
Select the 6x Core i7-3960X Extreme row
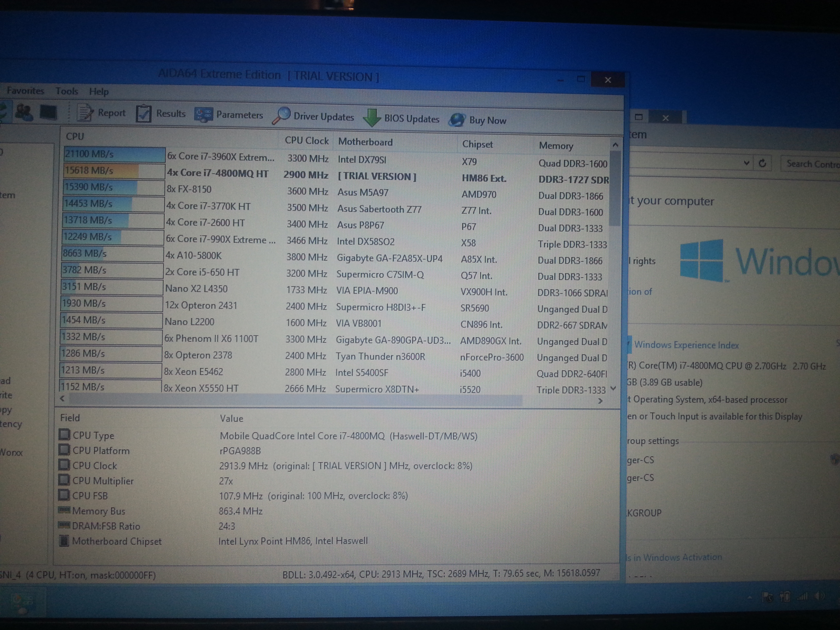tap(336, 159)
